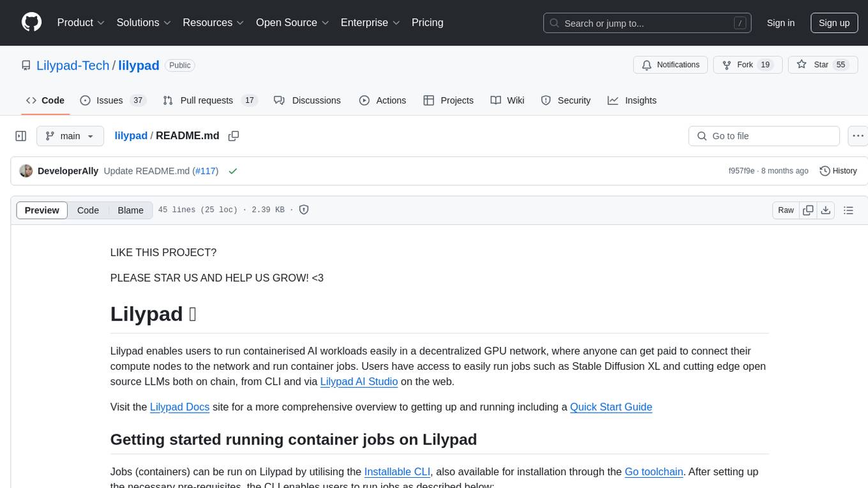Open the Enterprise dropdown
Screen dimensions: 868x488
(370, 22)
